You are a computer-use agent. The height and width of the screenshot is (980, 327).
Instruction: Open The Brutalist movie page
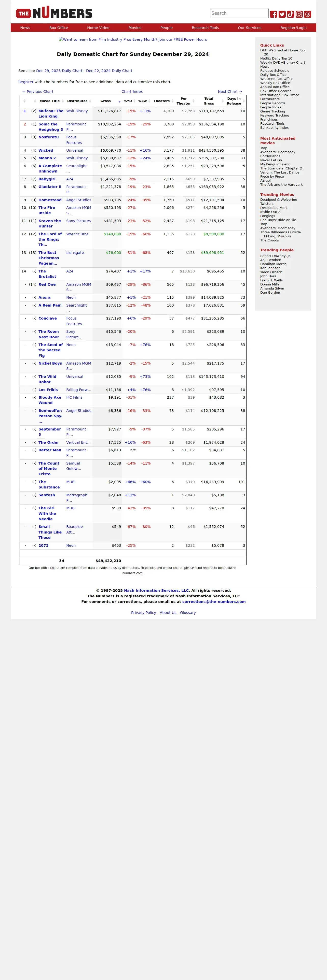pos(47,274)
